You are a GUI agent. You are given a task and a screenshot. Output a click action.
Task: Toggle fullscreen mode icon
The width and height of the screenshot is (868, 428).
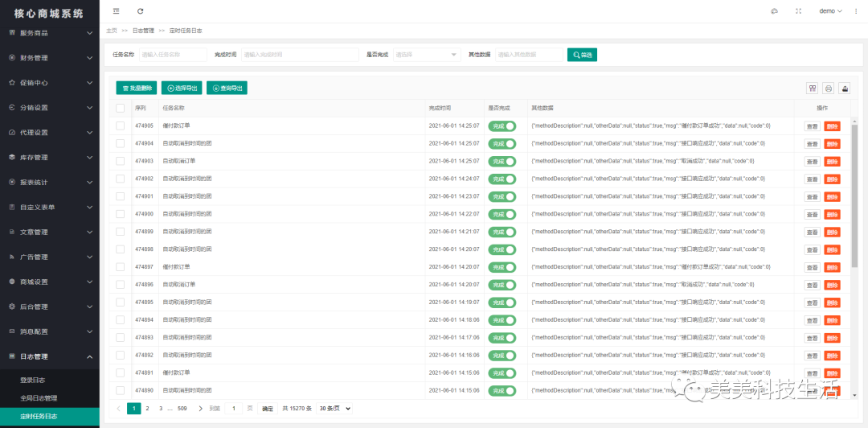point(798,11)
